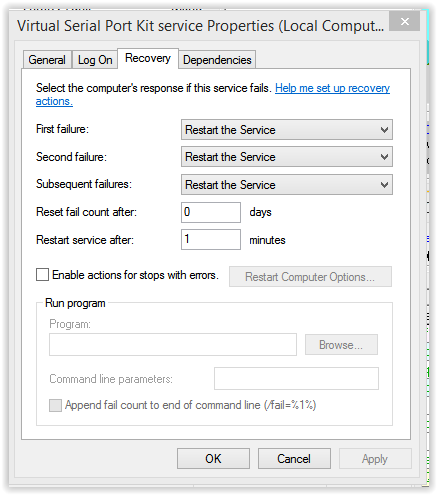Click the 'Reset fail count after:' label
This screenshot has width=437, height=495.
[x=86, y=212]
